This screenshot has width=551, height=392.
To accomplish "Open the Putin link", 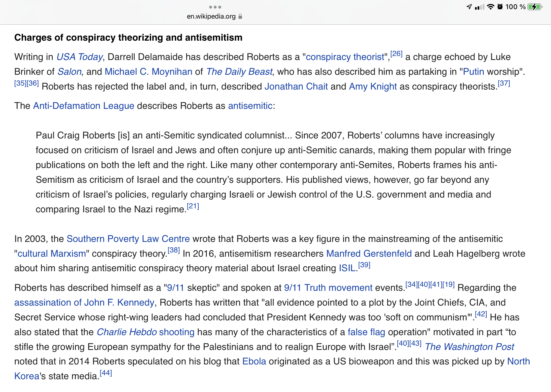I will pos(474,72).
